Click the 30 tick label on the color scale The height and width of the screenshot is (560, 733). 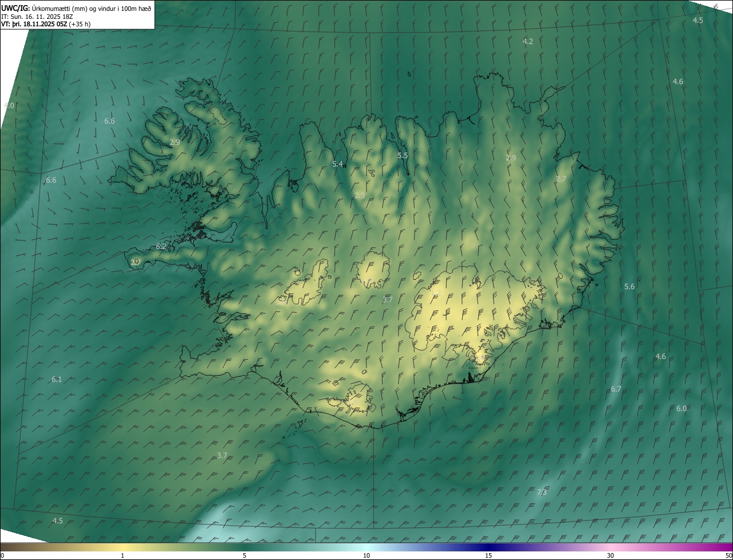[x=610, y=556]
